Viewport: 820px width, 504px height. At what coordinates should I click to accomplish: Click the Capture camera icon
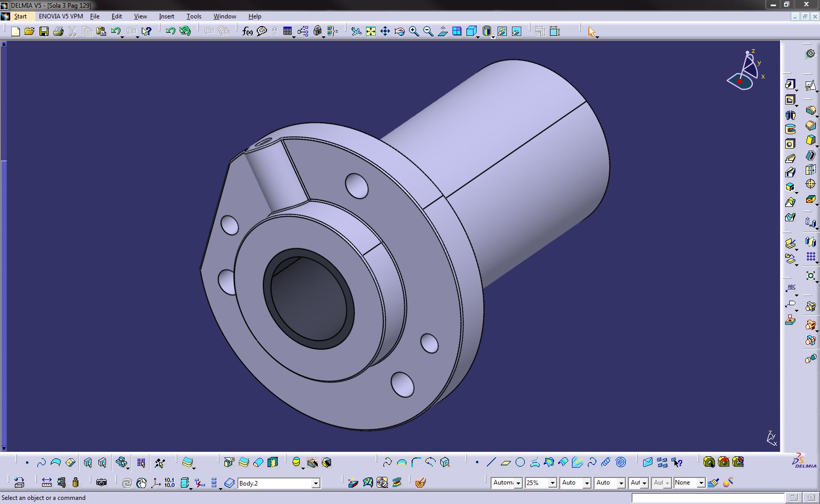[101, 482]
